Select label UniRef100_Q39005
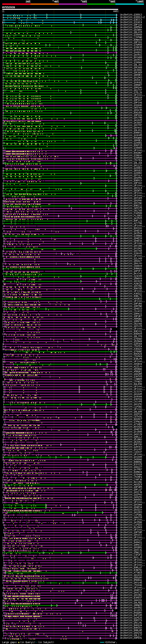146x644 pixels. (x=131, y=253)
